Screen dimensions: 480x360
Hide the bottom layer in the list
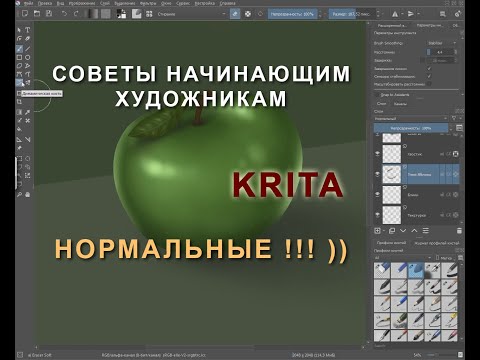tap(377, 215)
